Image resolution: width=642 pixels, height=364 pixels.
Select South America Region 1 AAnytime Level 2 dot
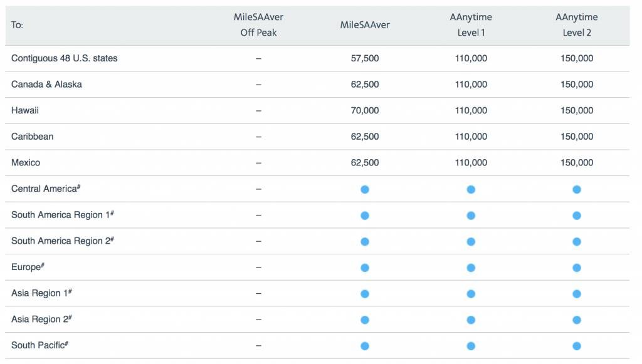[577, 216]
